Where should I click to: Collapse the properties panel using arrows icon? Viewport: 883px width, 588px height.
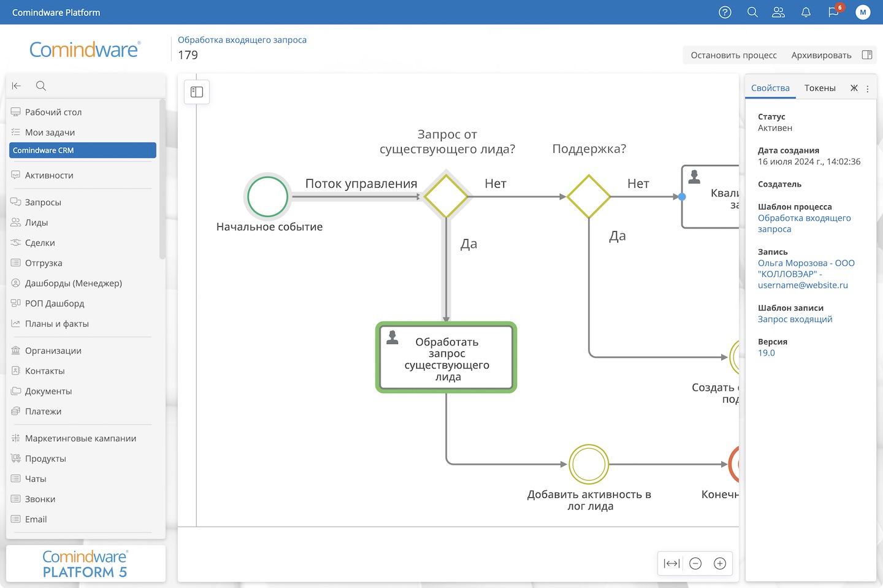tap(854, 88)
